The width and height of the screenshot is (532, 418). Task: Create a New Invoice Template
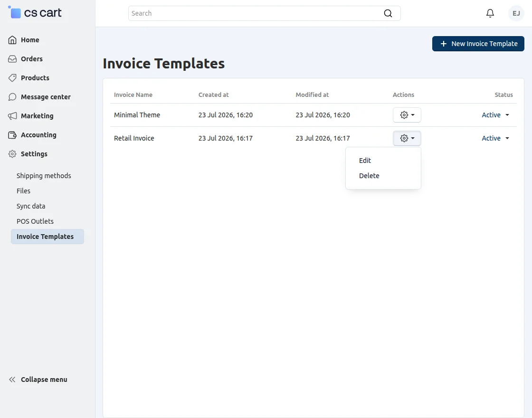pyautogui.click(x=478, y=44)
